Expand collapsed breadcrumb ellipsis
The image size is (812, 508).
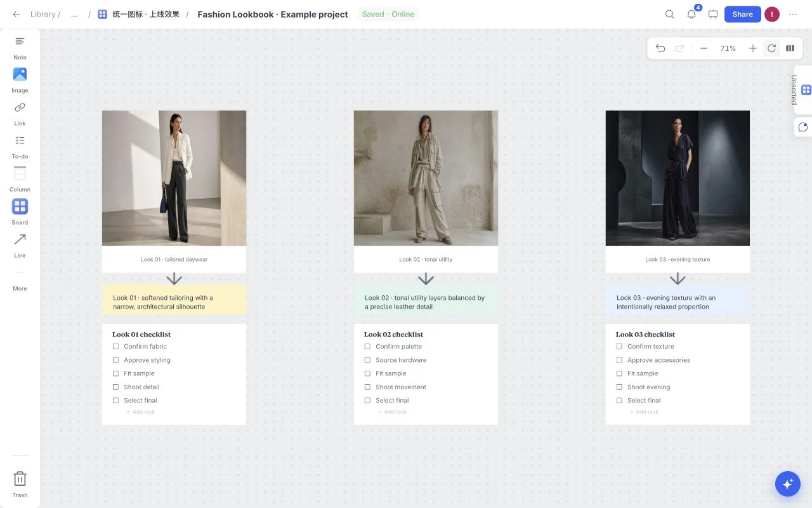[74, 14]
